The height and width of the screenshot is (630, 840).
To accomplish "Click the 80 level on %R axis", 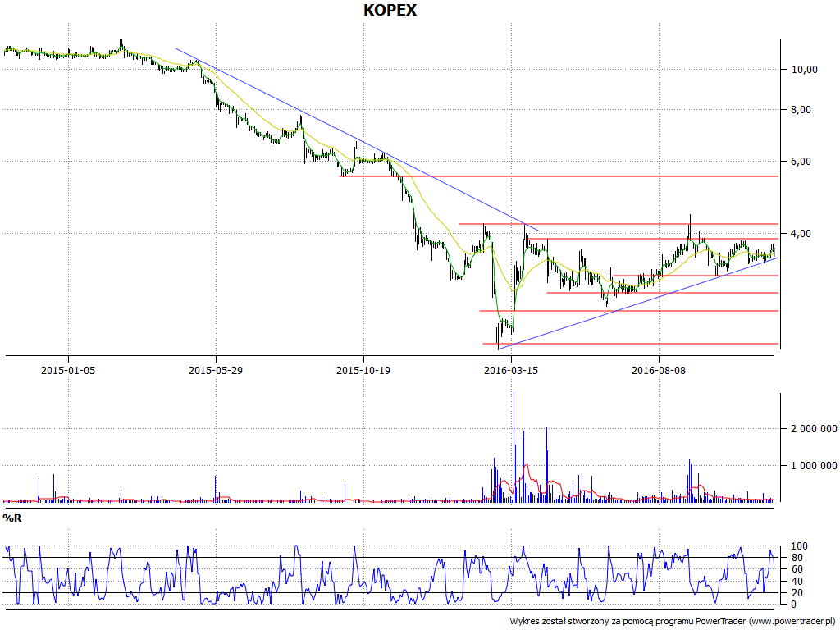I will click(797, 558).
